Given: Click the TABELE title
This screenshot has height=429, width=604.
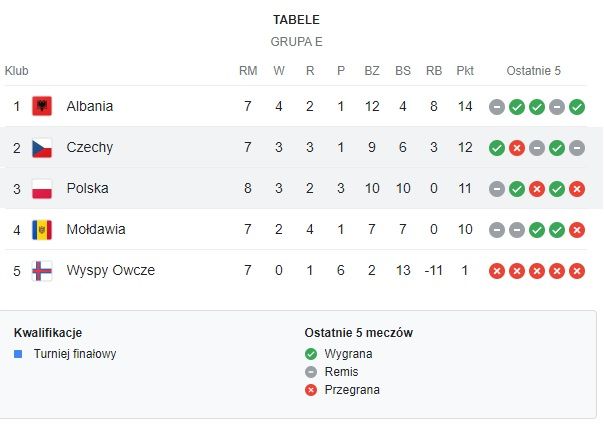Looking at the screenshot, I should pos(296,20).
